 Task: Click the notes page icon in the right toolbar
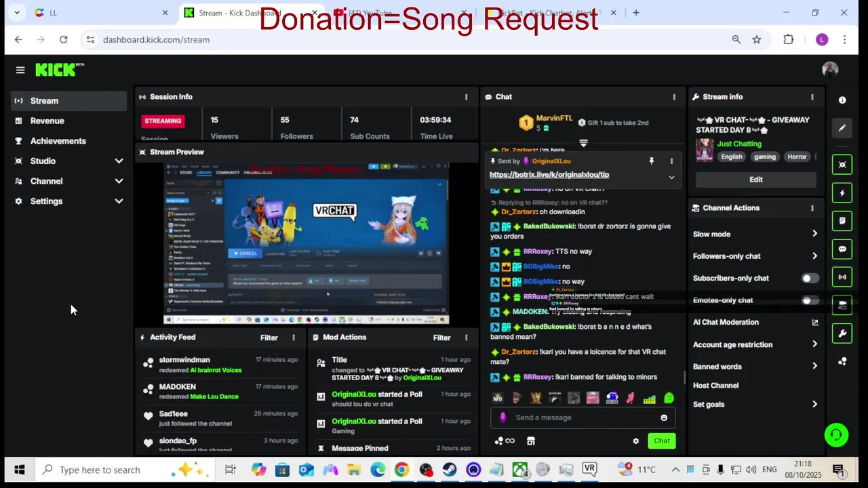(842, 221)
